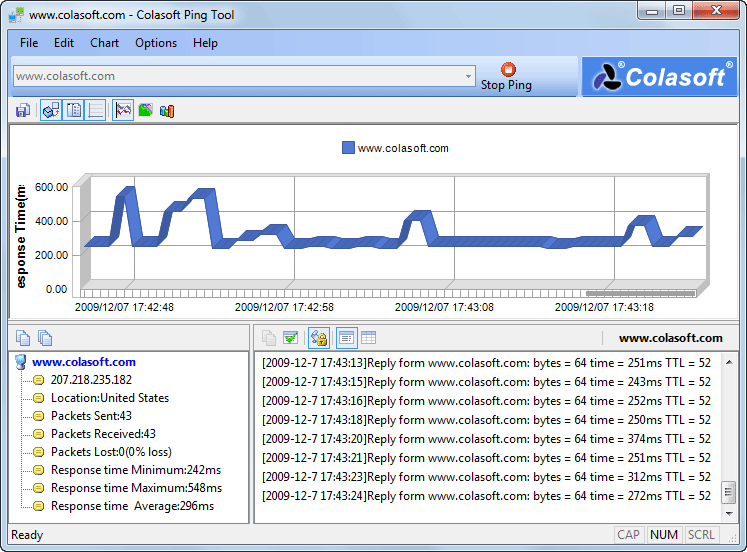Screen dimensions: 747x552
Task: Select the green area chart type icon
Action: (145, 110)
